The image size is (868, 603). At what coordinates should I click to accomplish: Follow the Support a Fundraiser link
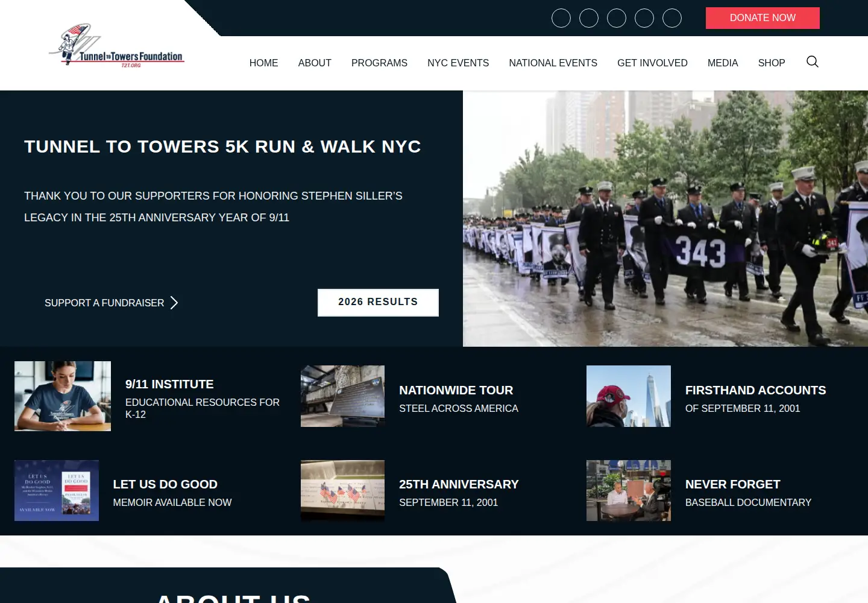pyautogui.click(x=104, y=303)
